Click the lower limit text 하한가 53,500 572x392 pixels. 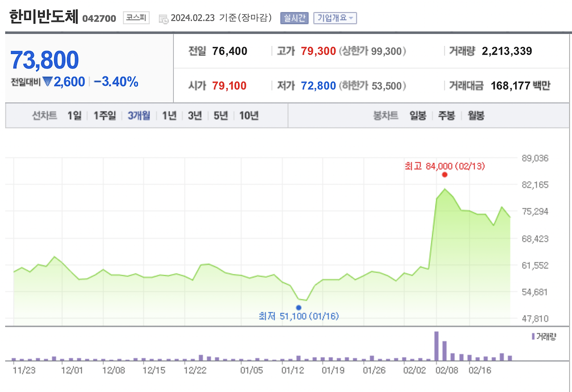(x=372, y=85)
